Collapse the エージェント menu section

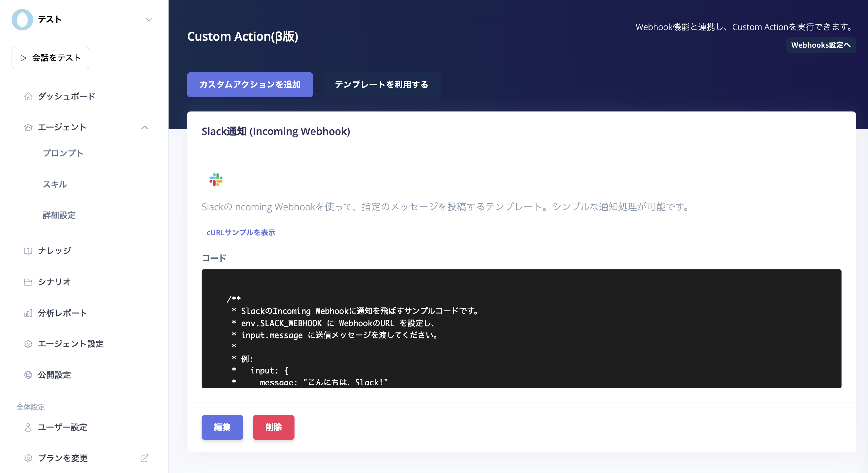click(x=144, y=127)
